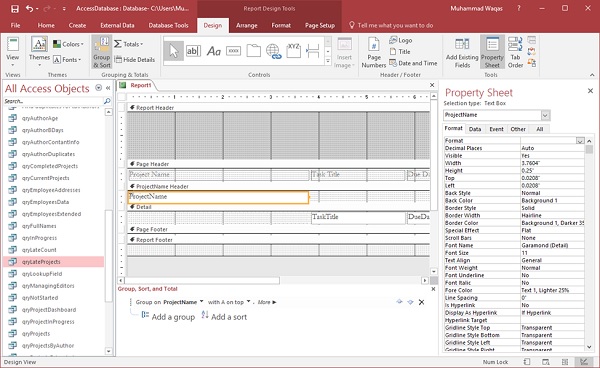Click the Add Existing Fields icon
The width and height of the screenshot is (600, 368).
[462, 53]
